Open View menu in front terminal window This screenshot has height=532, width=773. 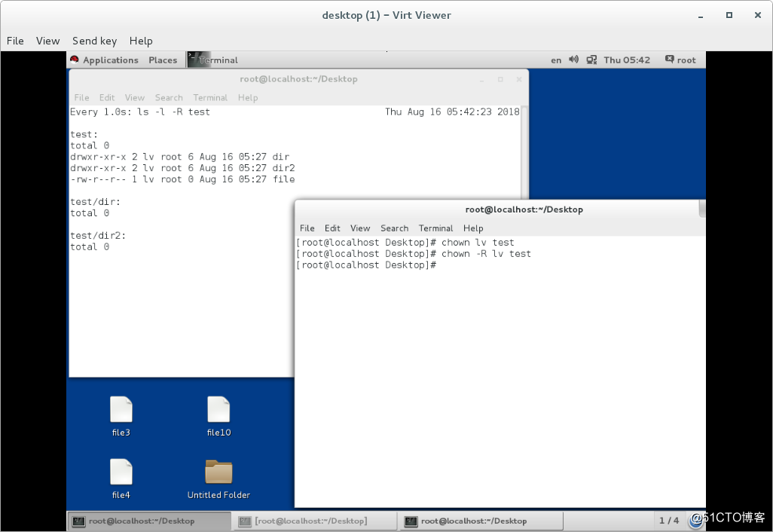(360, 228)
